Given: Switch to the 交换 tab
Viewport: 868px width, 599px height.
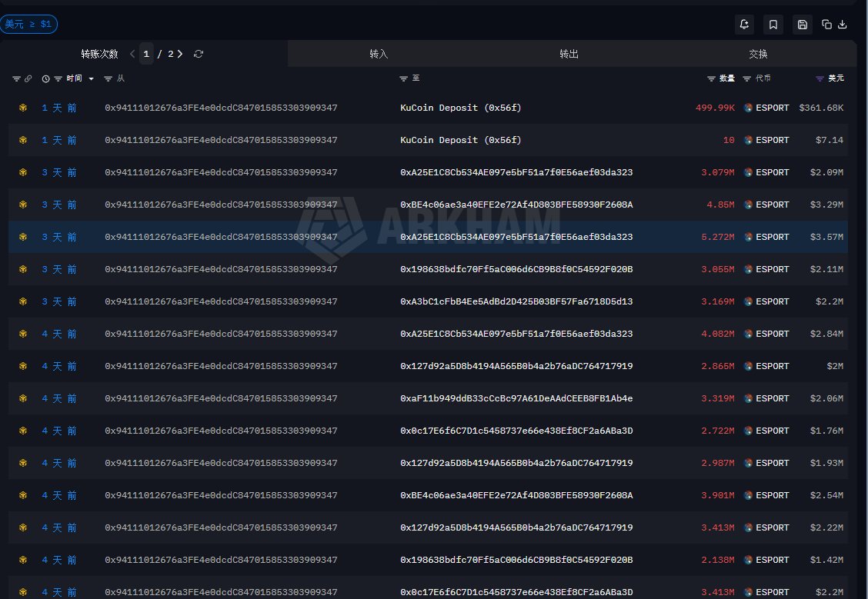Looking at the screenshot, I should (758, 54).
